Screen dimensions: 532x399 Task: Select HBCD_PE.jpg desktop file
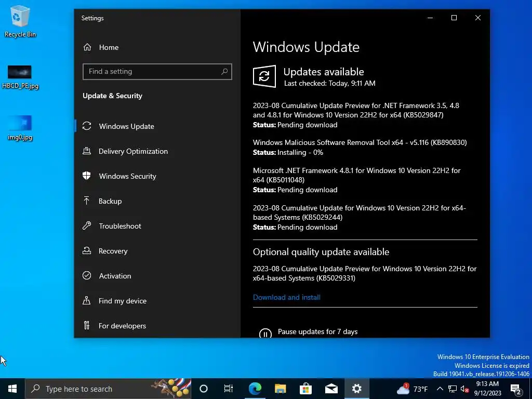(x=20, y=77)
